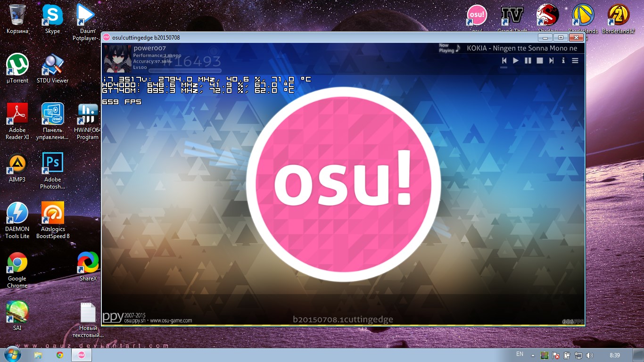644x362 pixels.
Task: Open Adobe Reader XI shortcut
Action: pos(17,121)
